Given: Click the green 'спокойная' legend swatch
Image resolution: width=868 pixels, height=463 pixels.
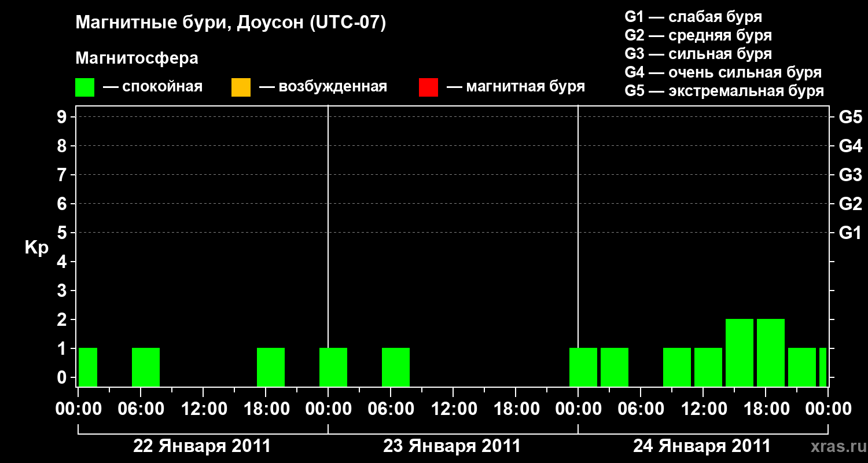Looking at the screenshot, I should (84, 87).
